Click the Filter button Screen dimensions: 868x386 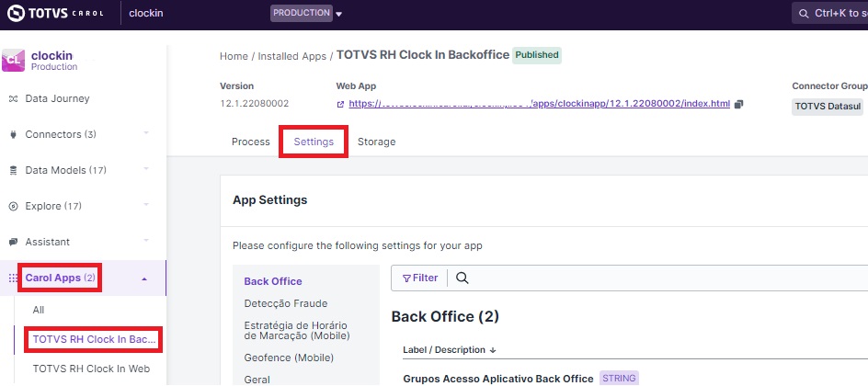[420, 278]
